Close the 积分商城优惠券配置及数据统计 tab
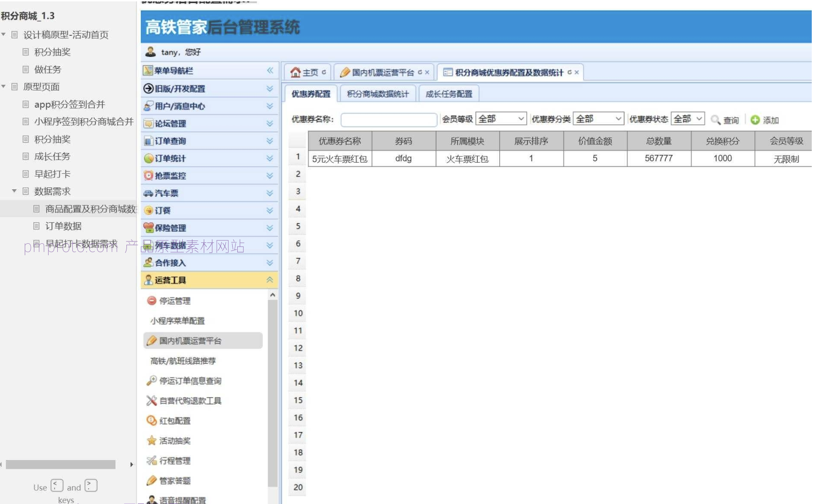Image resolution: width=831 pixels, height=504 pixels. (577, 72)
